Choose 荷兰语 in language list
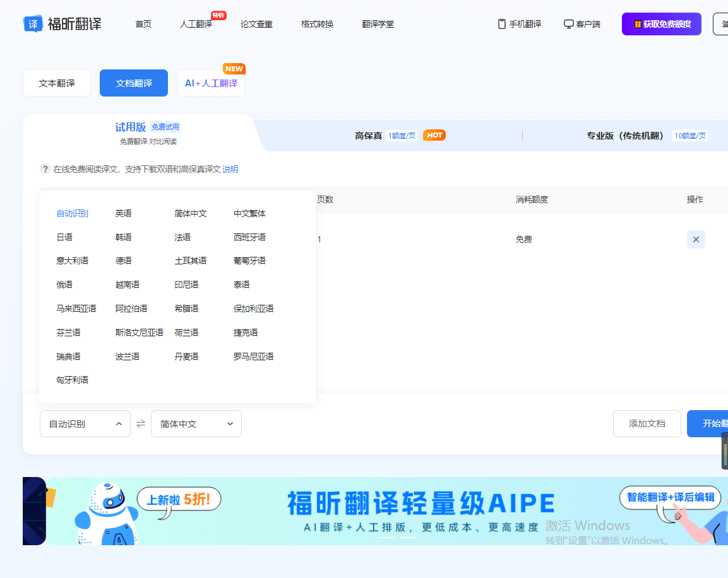The height and width of the screenshot is (578, 728). pyautogui.click(x=186, y=333)
